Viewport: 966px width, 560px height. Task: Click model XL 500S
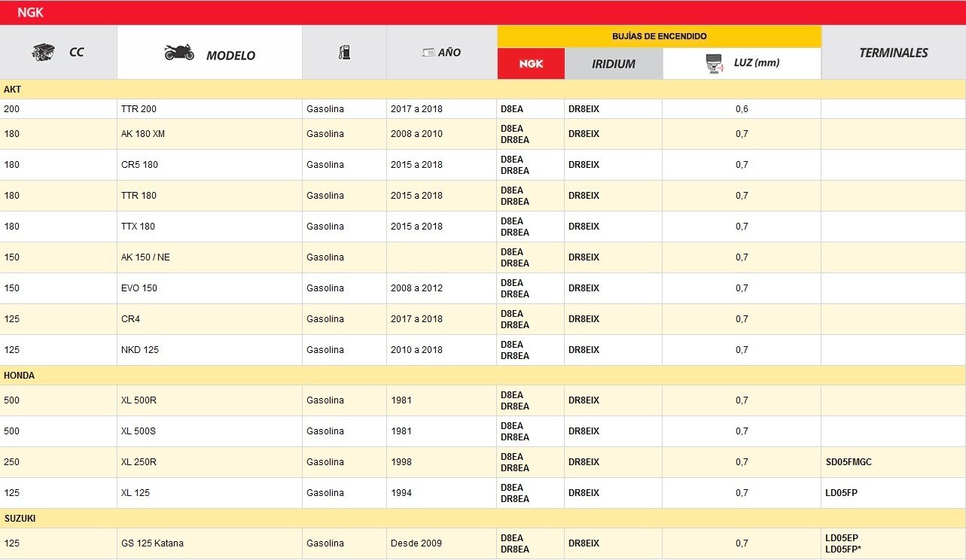(139, 431)
